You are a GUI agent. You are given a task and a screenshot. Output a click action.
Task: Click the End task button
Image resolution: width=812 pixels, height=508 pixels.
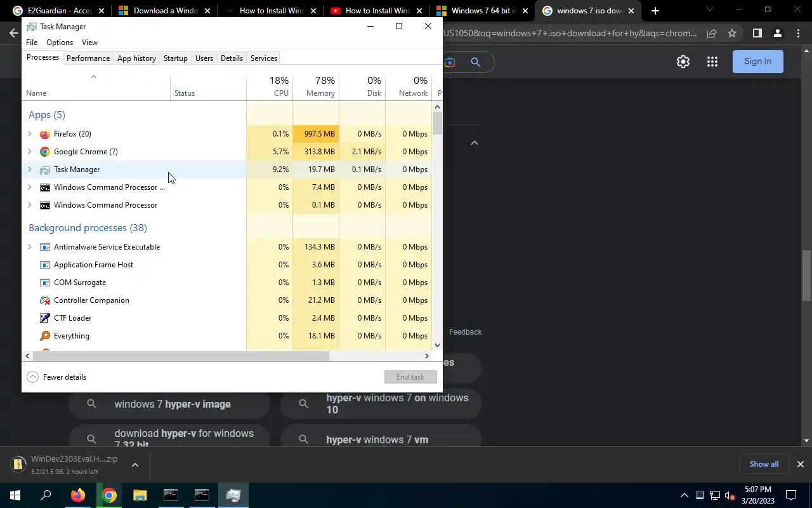pyautogui.click(x=410, y=377)
